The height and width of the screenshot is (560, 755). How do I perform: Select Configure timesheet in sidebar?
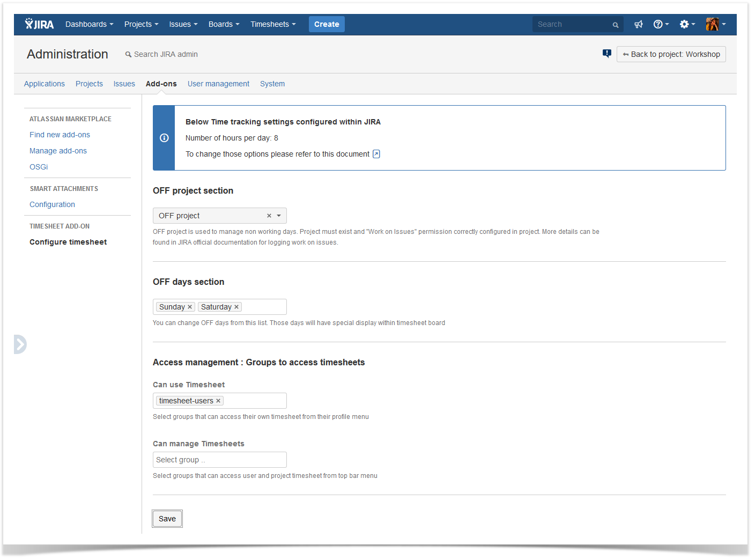68,242
